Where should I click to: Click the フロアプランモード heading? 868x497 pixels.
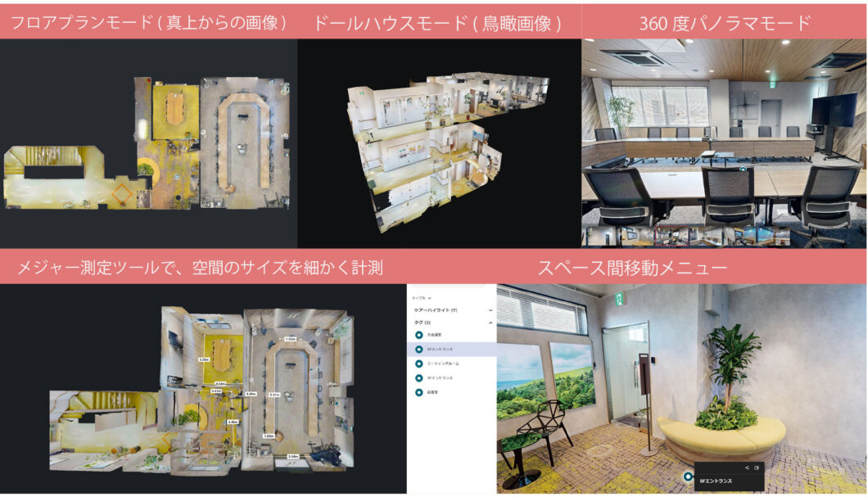pos(149,23)
